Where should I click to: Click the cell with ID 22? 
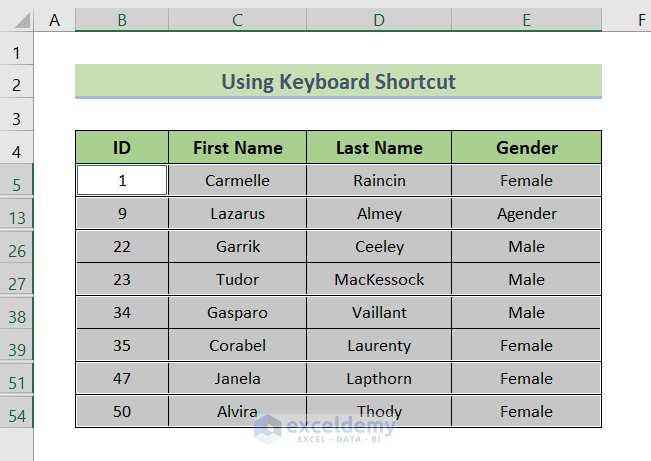[122, 246]
